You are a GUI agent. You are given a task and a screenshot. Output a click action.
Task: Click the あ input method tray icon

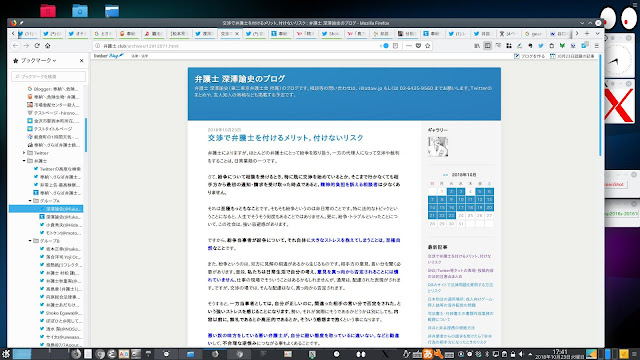(x=428, y=354)
